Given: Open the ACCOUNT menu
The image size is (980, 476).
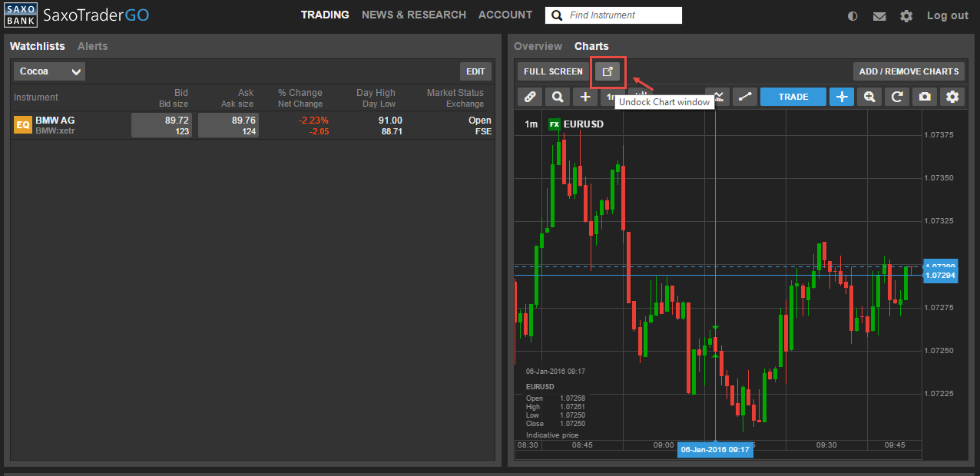Looking at the screenshot, I should pos(505,15).
